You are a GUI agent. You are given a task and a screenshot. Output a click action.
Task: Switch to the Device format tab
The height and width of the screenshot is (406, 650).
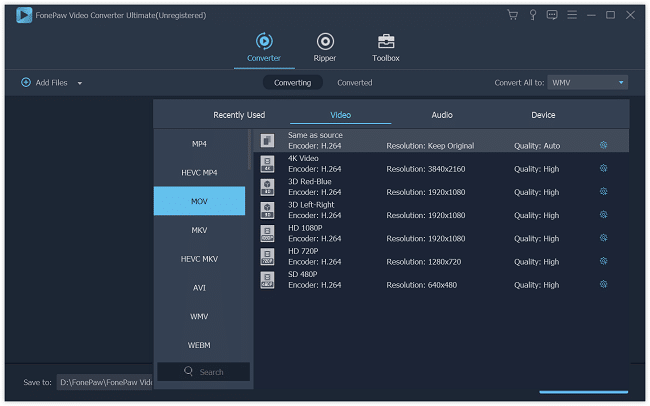click(x=543, y=115)
